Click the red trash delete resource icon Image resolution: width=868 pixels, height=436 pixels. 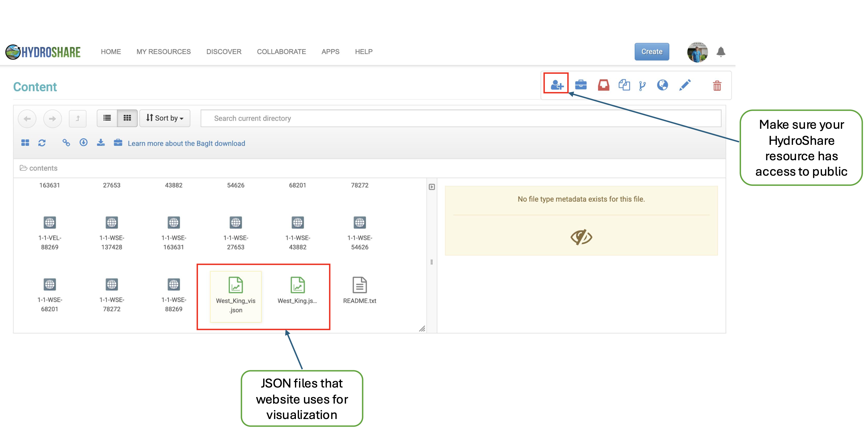point(717,86)
